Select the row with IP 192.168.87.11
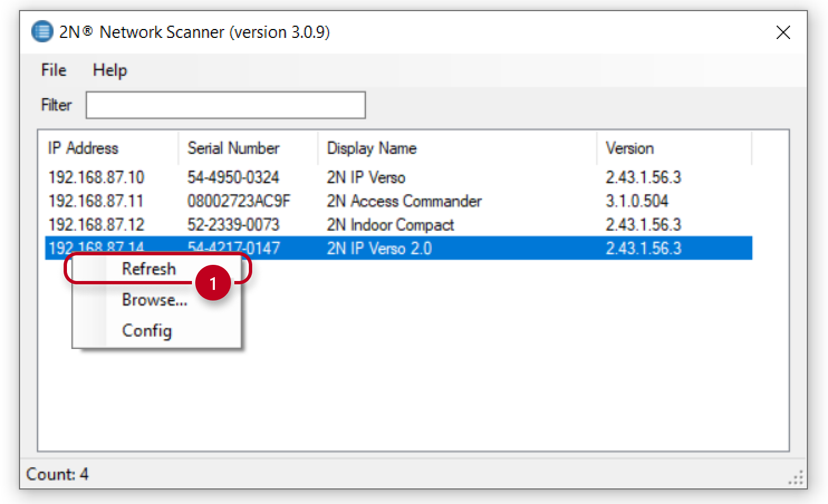This screenshot has height=504, width=828. [398, 201]
